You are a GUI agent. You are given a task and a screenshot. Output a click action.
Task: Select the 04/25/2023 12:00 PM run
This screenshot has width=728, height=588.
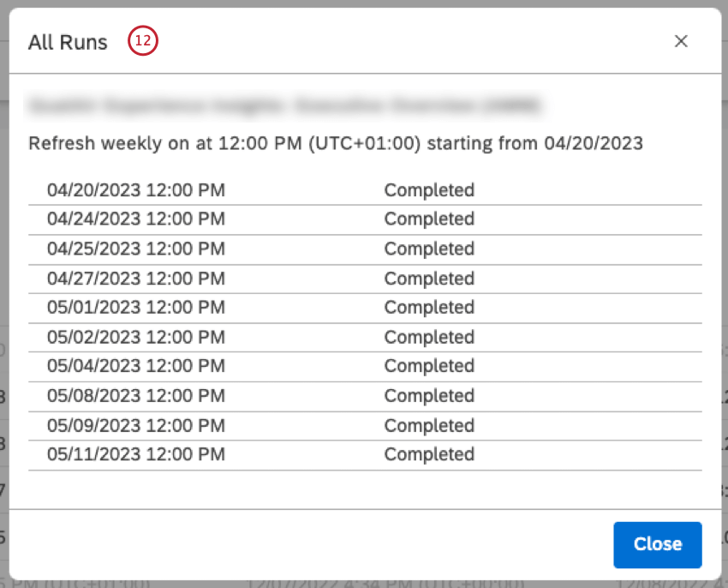pos(136,249)
